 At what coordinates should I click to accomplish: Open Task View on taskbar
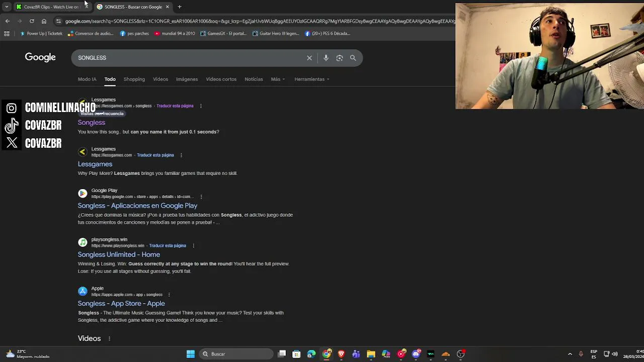282,354
